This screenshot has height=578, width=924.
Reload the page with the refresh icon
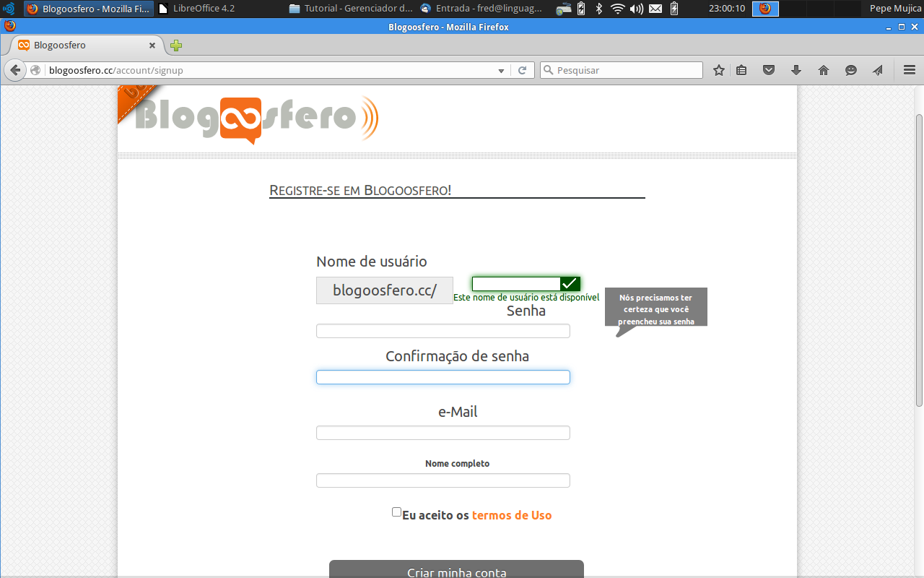coord(523,70)
